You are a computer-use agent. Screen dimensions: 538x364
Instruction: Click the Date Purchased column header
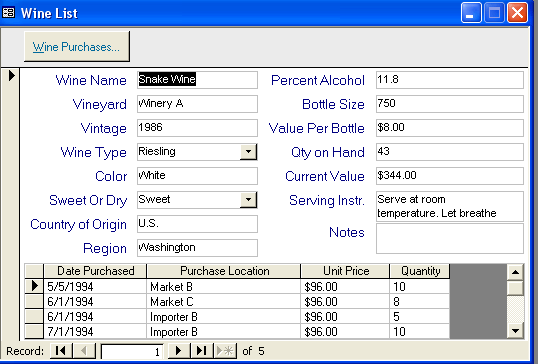point(95,271)
